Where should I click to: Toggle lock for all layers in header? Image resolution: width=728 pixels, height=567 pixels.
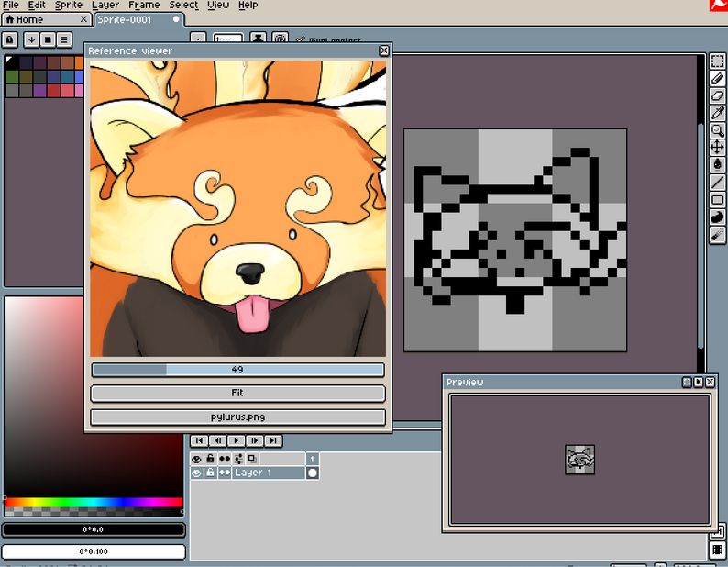[x=210, y=459]
